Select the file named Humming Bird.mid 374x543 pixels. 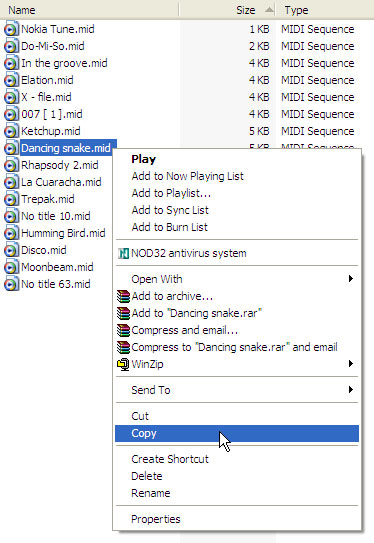[x=63, y=233]
